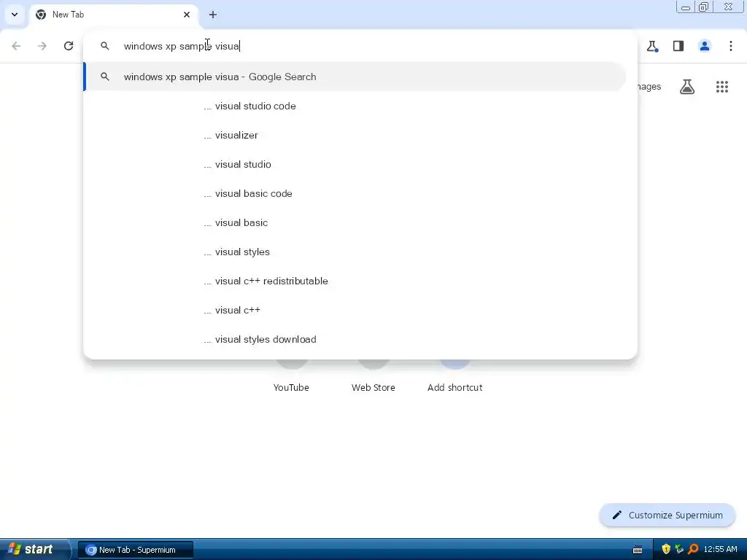Click the safely remove hardware tray icon

pos(679,549)
